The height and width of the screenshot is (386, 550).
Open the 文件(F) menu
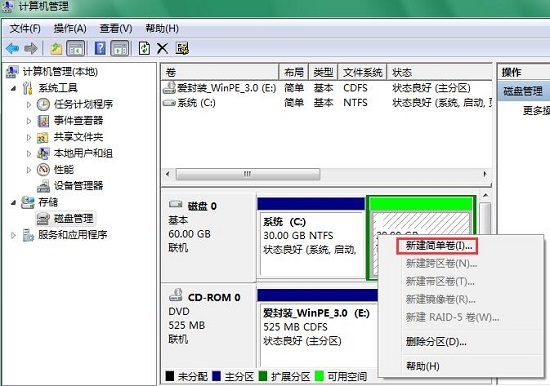[25, 28]
